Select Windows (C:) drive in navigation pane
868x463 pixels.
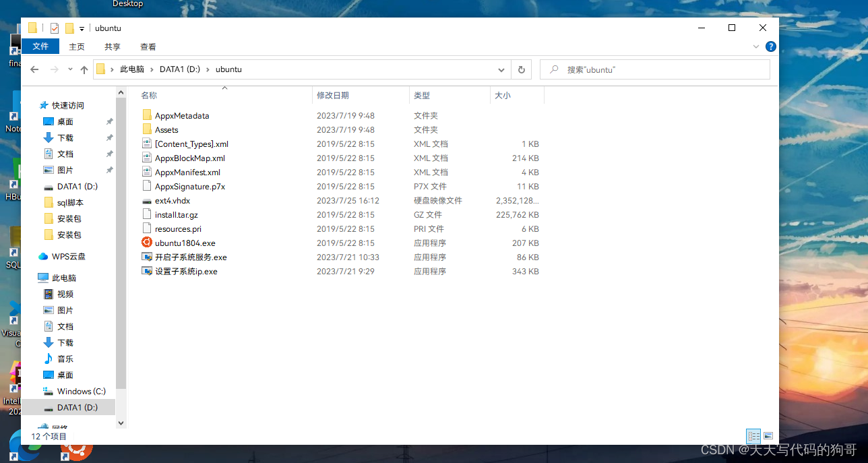[82, 391]
